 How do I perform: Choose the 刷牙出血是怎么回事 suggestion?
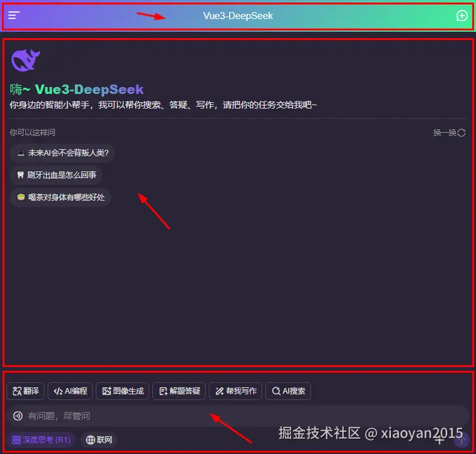click(56, 175)
